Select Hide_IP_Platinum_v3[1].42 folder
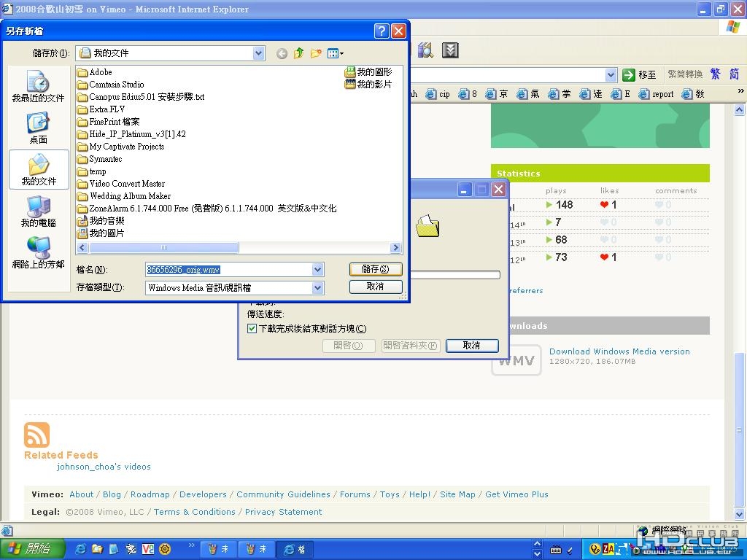This screenshot has width=747, height=560. [x=132, y=134]
